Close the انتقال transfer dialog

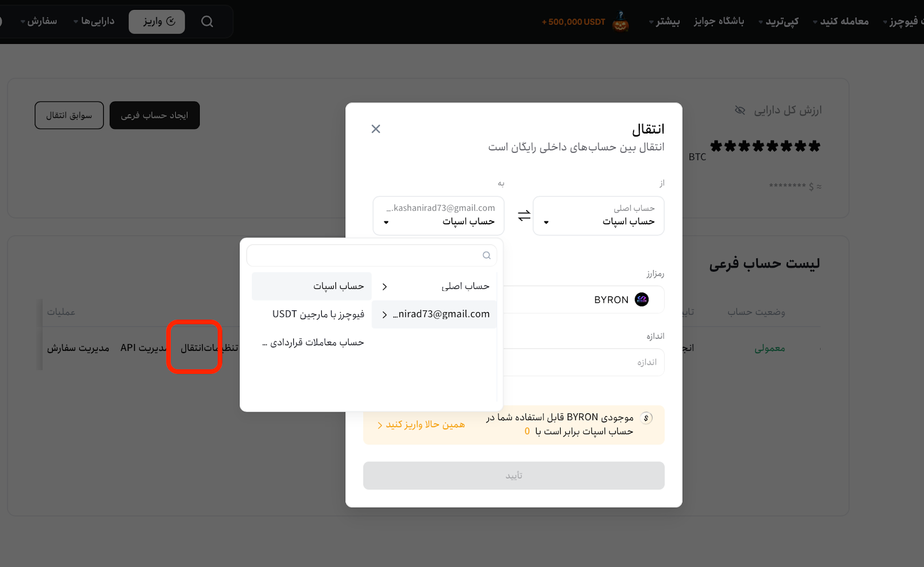tap(376, 129)
